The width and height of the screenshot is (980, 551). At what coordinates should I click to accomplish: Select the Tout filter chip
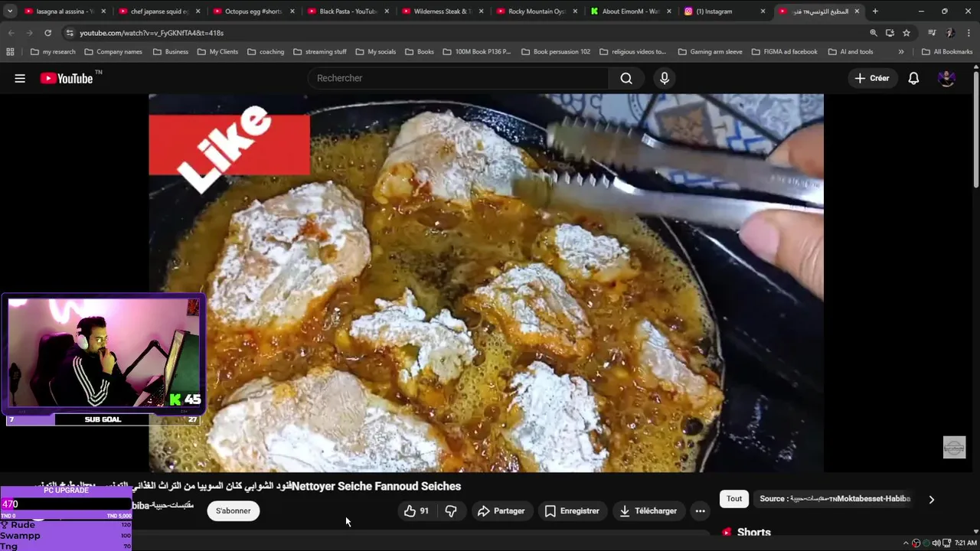pos(734,499)
